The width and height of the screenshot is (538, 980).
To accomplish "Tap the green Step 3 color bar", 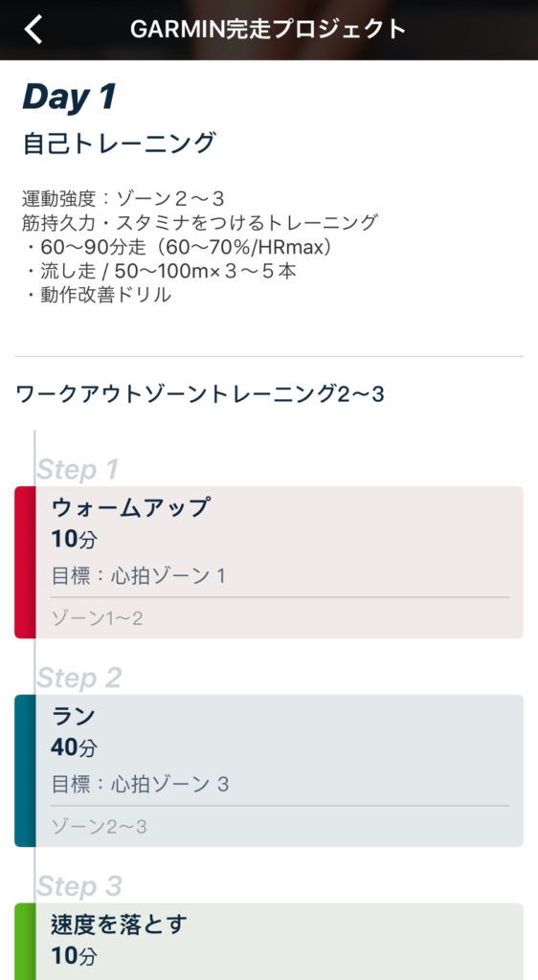I will (x=25, y=942).
